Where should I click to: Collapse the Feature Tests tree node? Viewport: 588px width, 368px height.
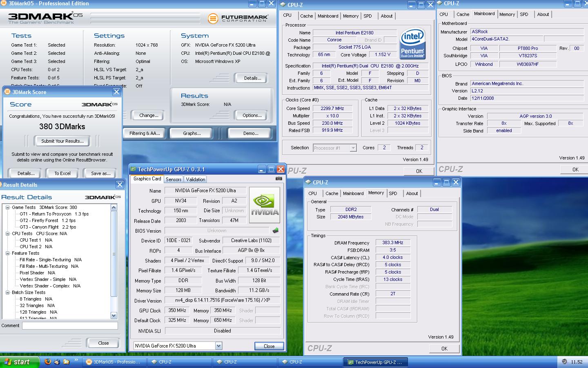click(x=8, y=253)
